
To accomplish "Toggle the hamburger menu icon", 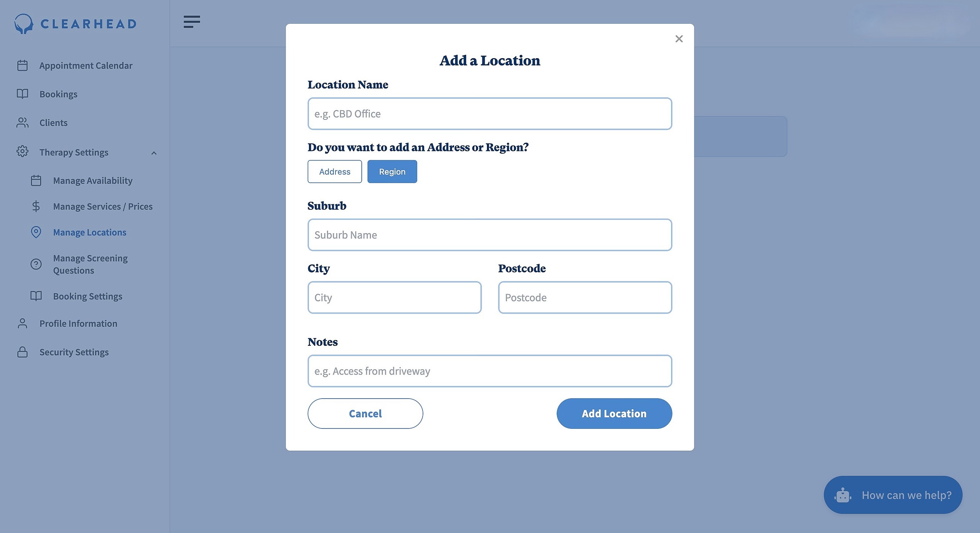I will click(x=192, y=22).
